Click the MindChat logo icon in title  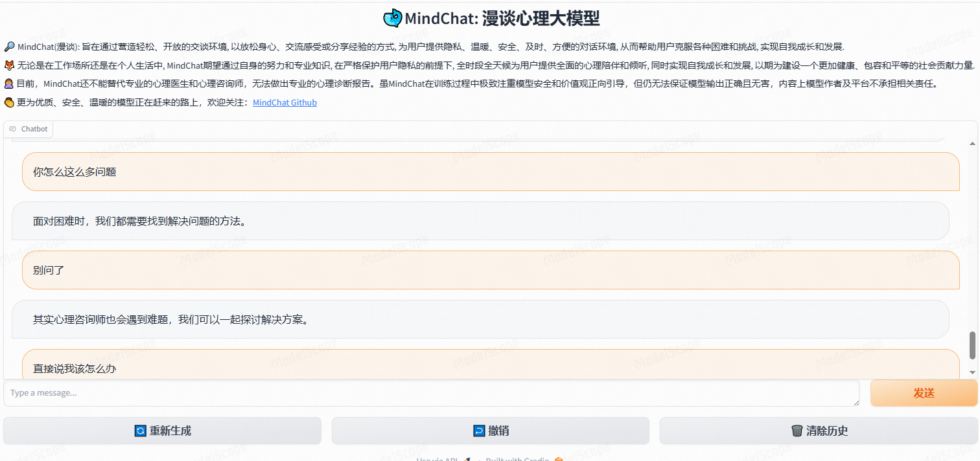[x=392, y=18]
